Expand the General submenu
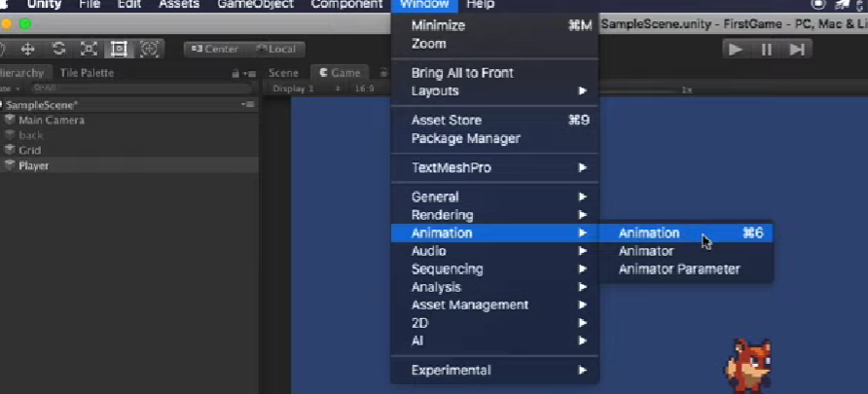The width and height of the screenshot is (868, 394). (494, 197)
